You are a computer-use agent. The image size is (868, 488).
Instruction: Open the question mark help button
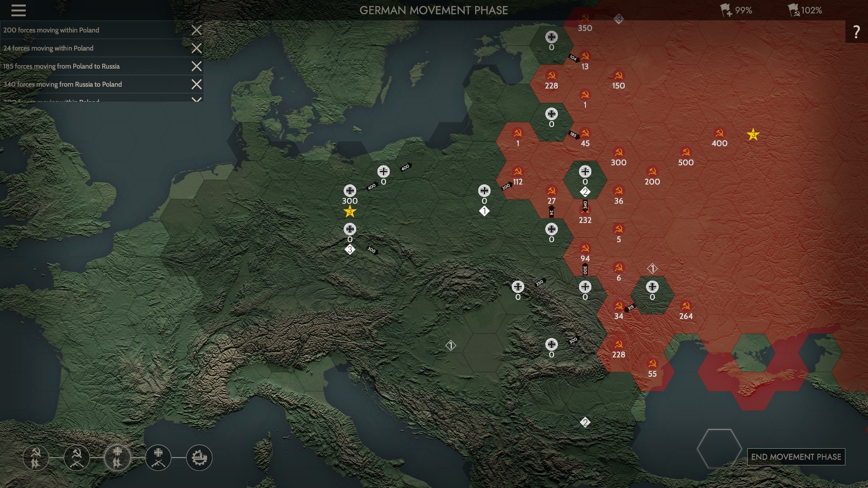pos(856,32)
